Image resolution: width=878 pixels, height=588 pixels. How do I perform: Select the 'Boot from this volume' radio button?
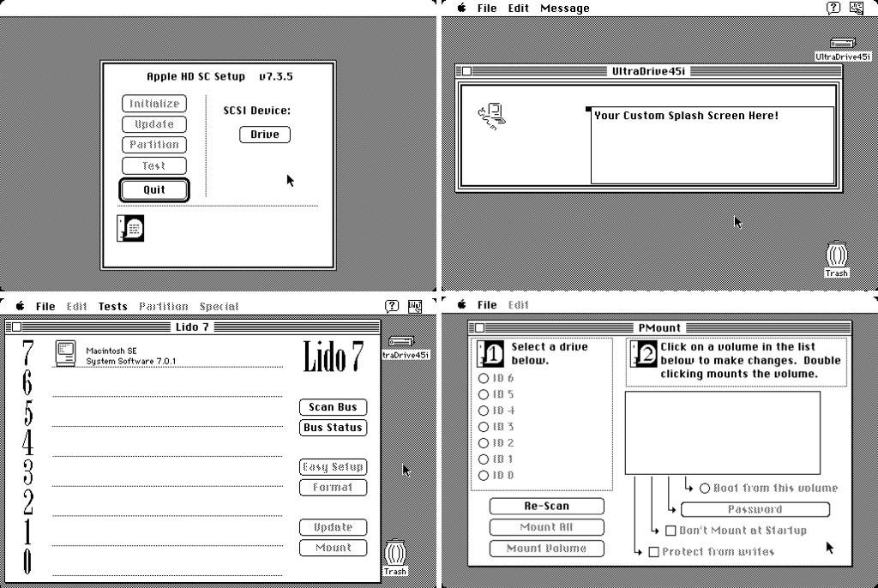(x=705, y=489)
